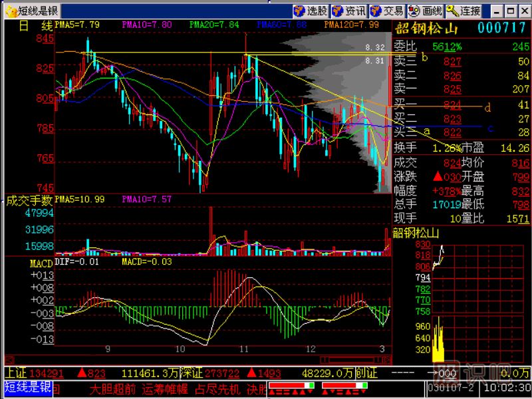Click the 日线 period label on chart
532x399 pixels.
[x=35, y=26]
